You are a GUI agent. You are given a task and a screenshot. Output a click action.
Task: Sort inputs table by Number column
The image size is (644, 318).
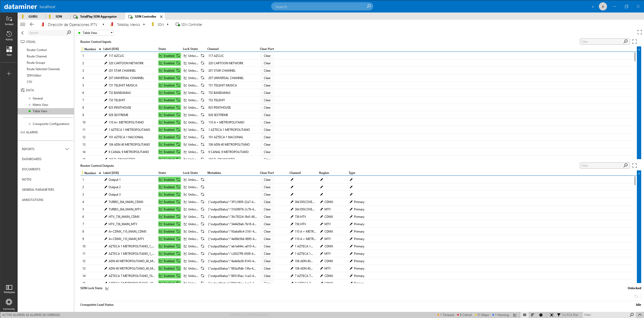point(90,49)
